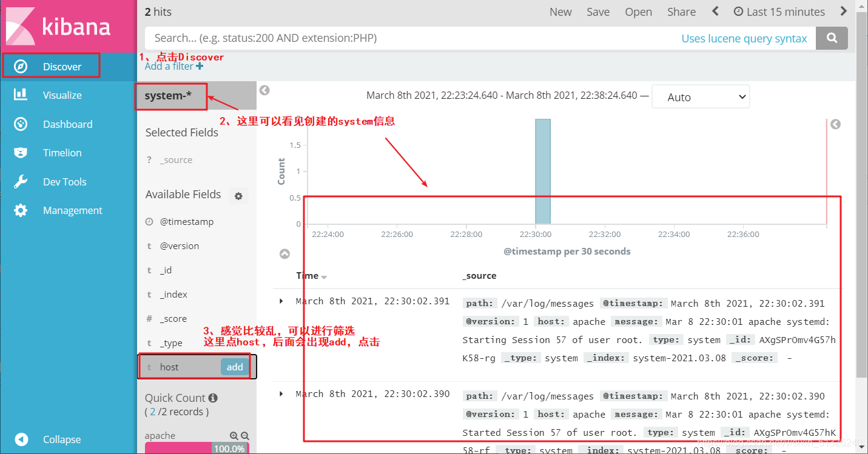
Task: Open Dashboard in the sidebar
Action: click(67, 124)
